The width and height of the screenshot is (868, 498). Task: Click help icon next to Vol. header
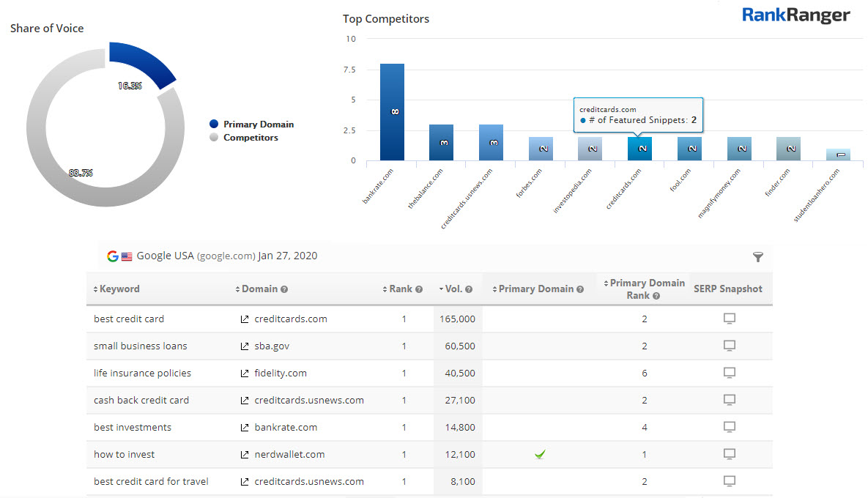(469, 289)
